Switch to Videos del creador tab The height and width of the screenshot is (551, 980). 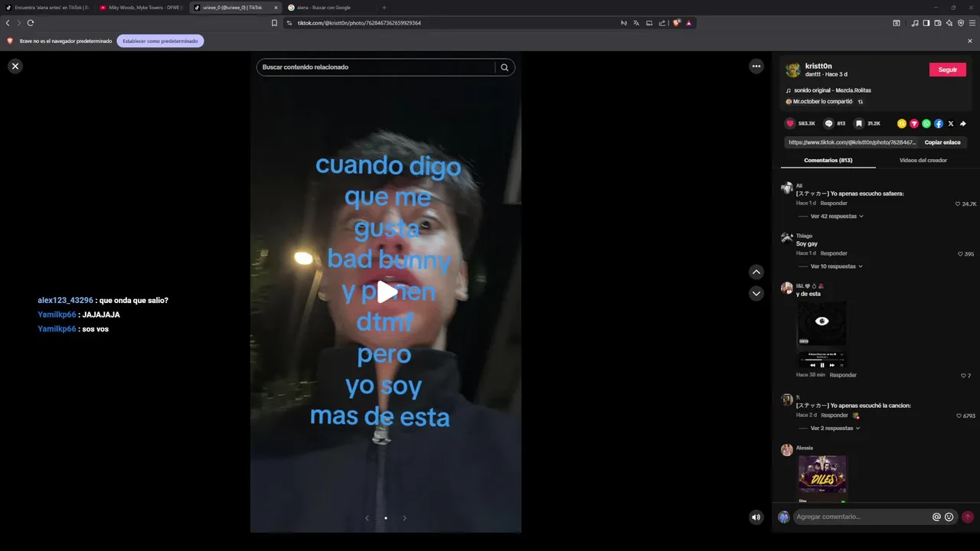coord(923,160)
